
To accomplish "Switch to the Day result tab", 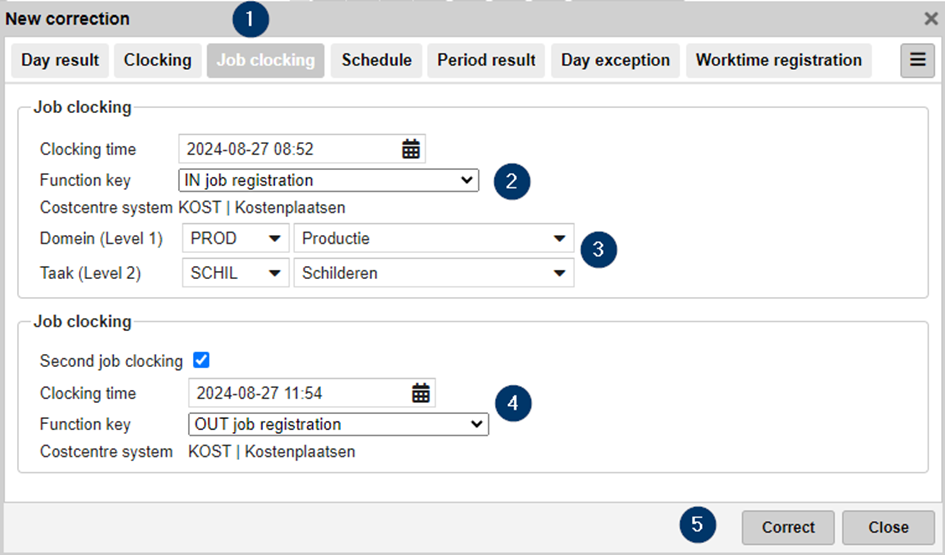I will (x=60, y=60).
